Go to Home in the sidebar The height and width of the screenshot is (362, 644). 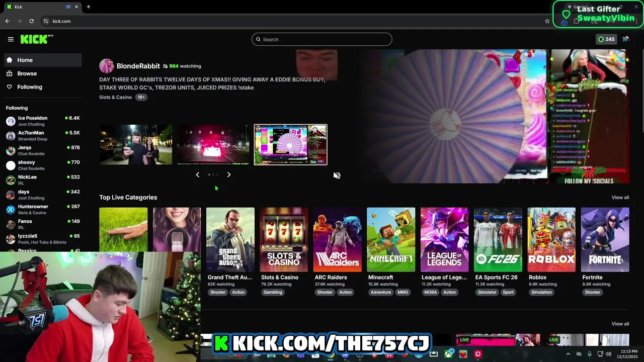pyautogui.click(x=43, y=60)
